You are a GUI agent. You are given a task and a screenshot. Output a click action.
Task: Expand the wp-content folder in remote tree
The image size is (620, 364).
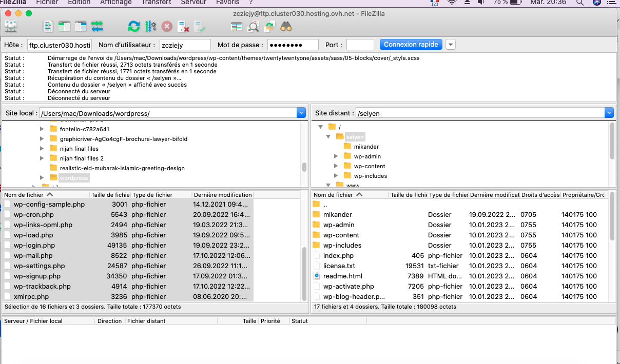(x=336, y=166)
